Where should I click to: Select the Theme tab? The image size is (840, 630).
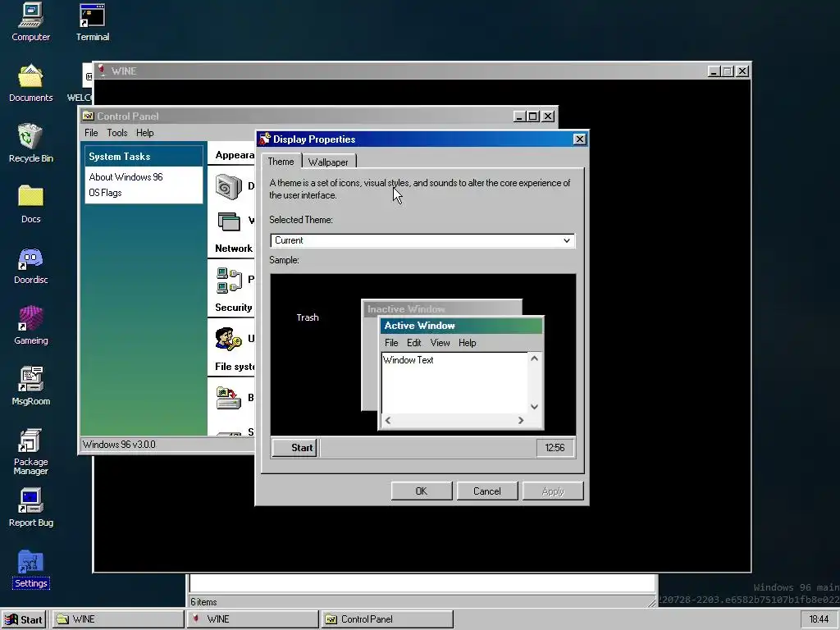[281, 162]
